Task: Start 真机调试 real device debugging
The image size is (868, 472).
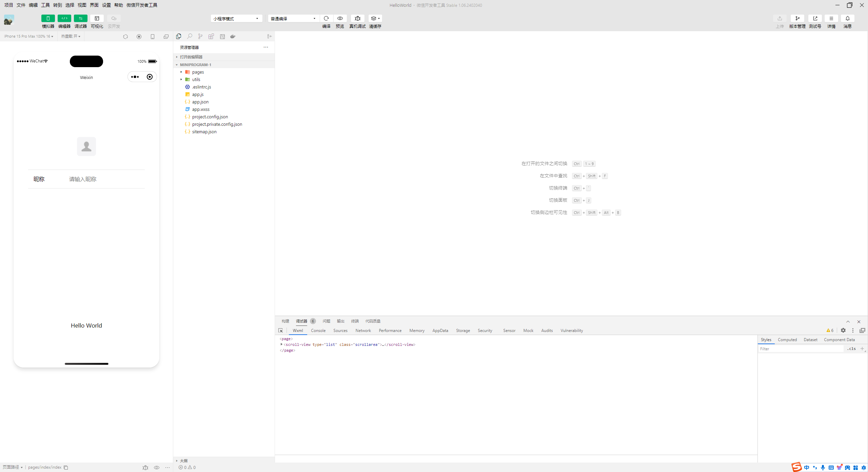Action: (357, 18)
